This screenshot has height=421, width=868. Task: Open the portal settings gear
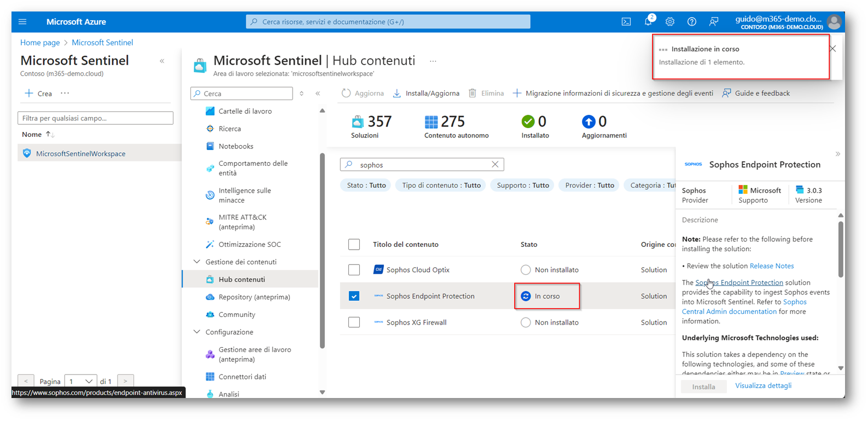coord(670,22)
